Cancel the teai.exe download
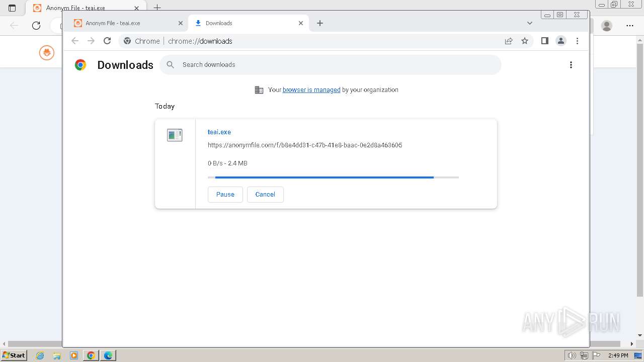644x362 pixels. [265, 195]
